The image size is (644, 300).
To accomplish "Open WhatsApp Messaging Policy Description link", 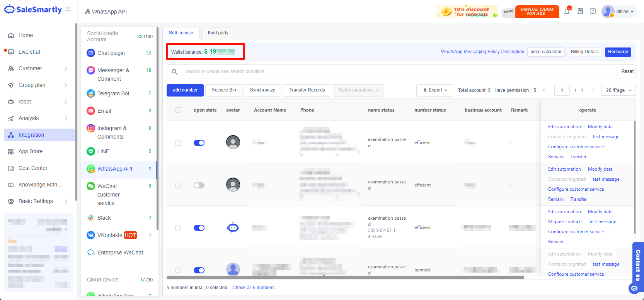I will [x=482, y=52].
